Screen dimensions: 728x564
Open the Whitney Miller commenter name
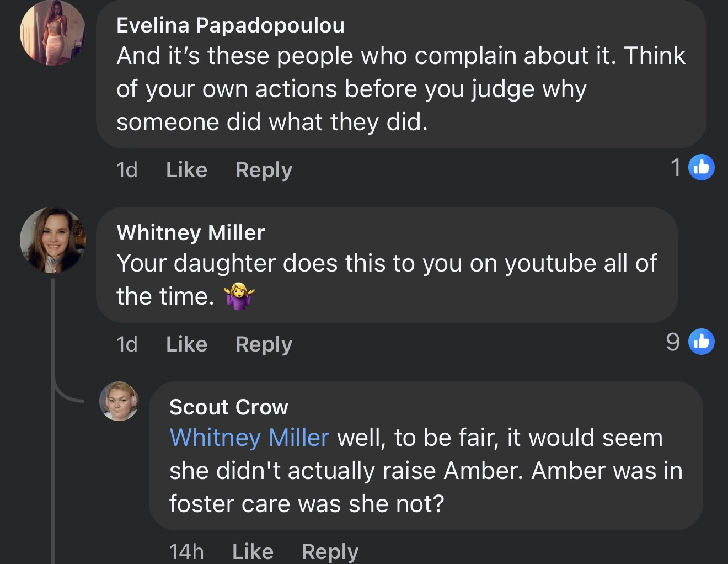[191, 233]
